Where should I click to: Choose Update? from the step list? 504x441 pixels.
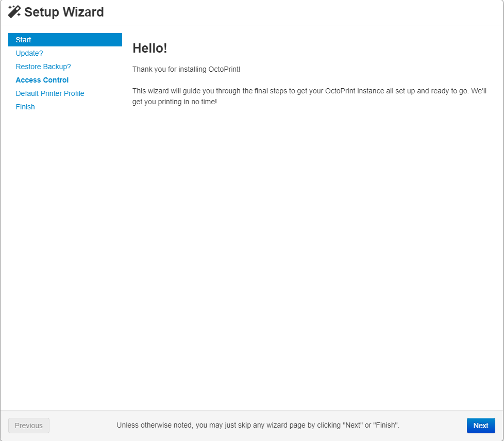(29, 53)
